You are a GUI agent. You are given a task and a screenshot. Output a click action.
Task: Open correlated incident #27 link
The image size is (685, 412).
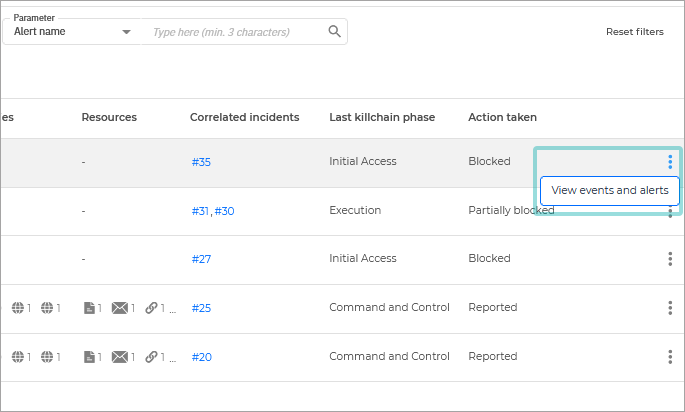pos(201,259)
